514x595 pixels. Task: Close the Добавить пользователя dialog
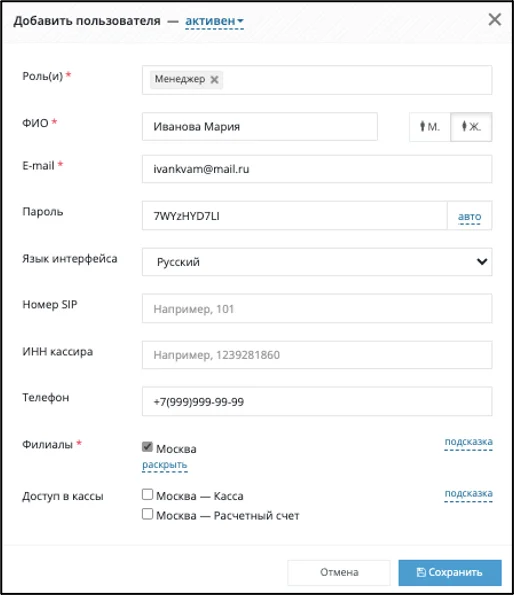click(x=495, y=19)
